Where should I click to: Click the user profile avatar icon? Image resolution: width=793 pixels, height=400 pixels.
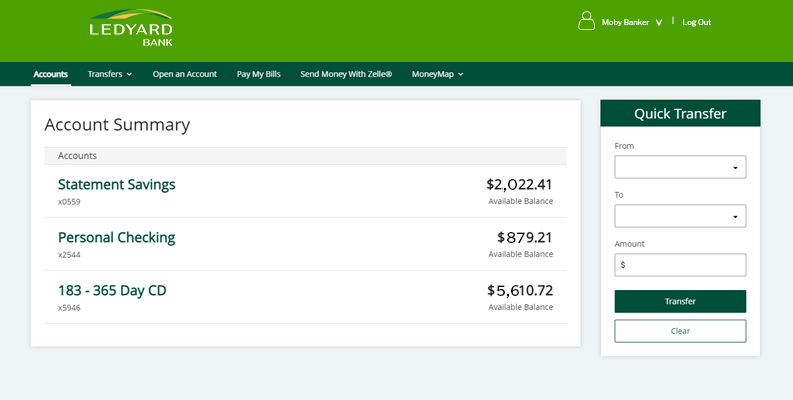coord(586,21)
